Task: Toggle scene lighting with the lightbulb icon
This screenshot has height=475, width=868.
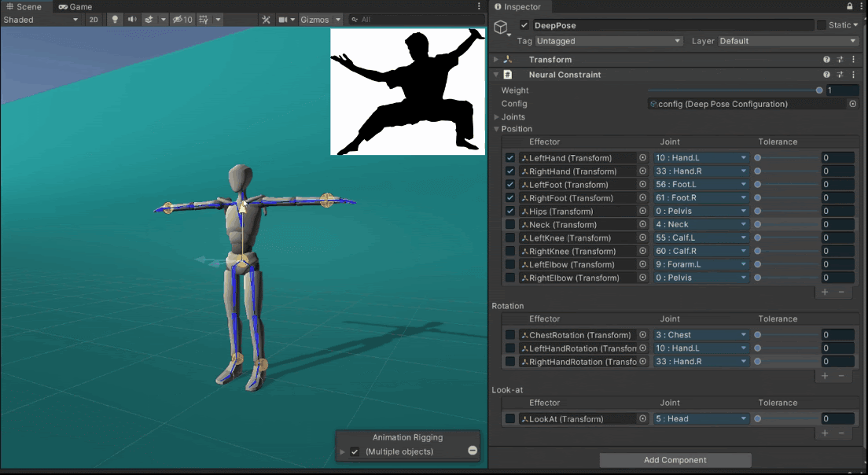Action: point(116,20)
